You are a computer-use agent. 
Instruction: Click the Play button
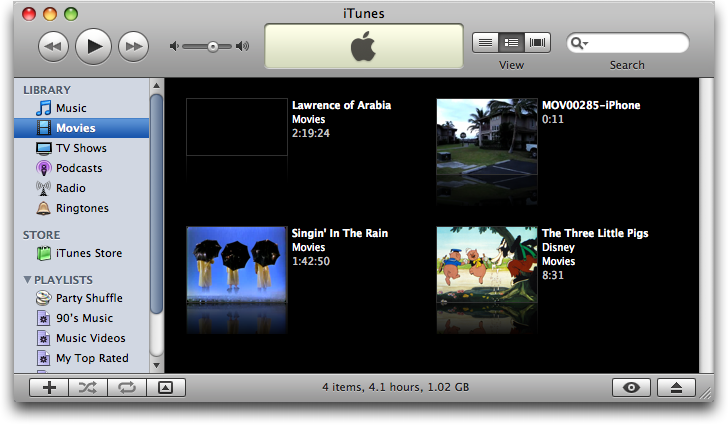click(x=93, y=46)
